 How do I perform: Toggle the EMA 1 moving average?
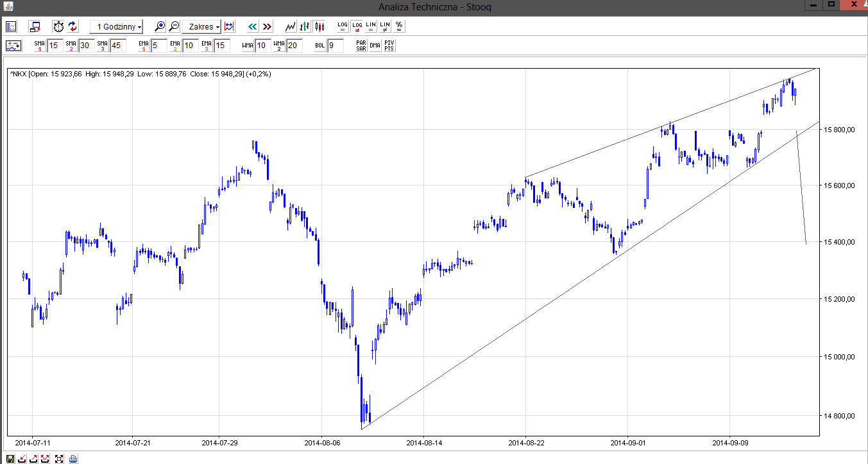tap(144, 46)
